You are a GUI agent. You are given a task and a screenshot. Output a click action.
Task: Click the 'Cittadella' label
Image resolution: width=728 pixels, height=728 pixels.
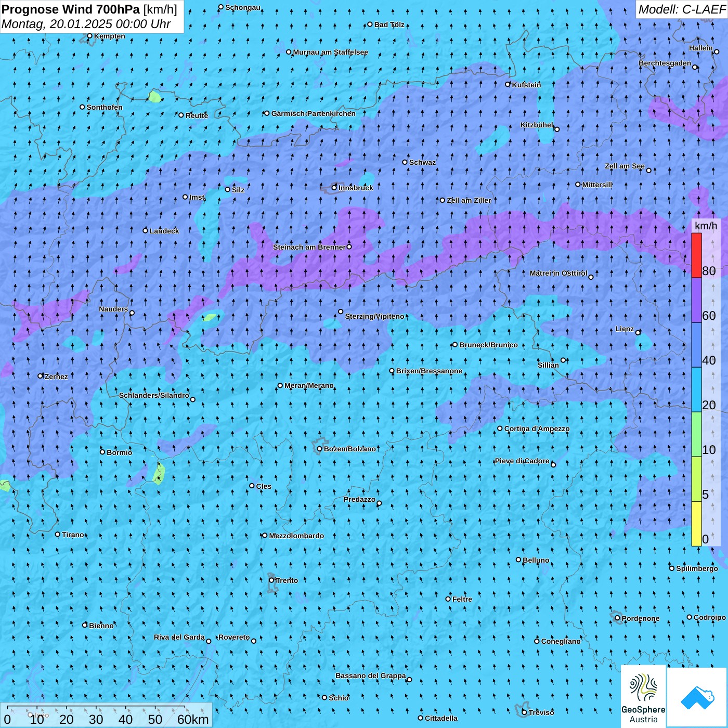(x=441, y=718)
